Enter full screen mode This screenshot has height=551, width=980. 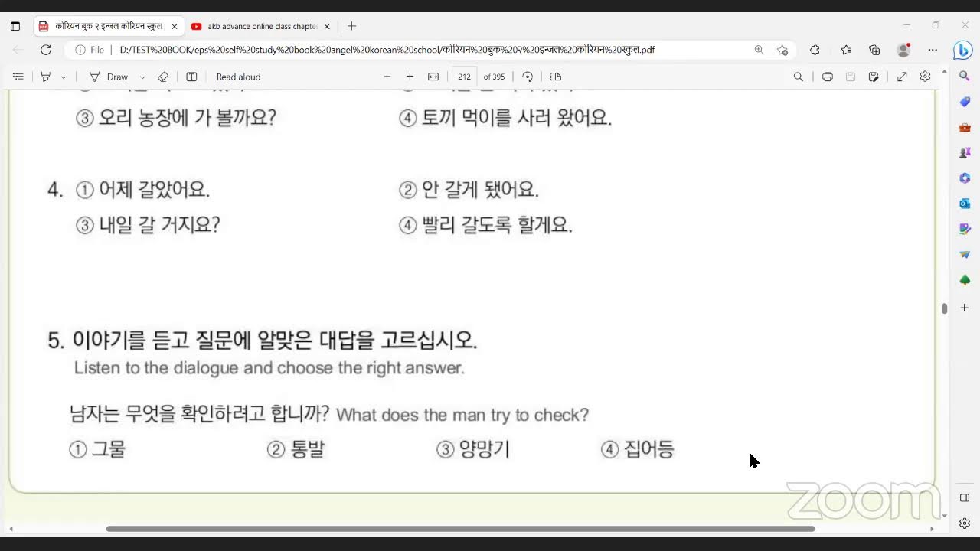[x=902, y=77]
